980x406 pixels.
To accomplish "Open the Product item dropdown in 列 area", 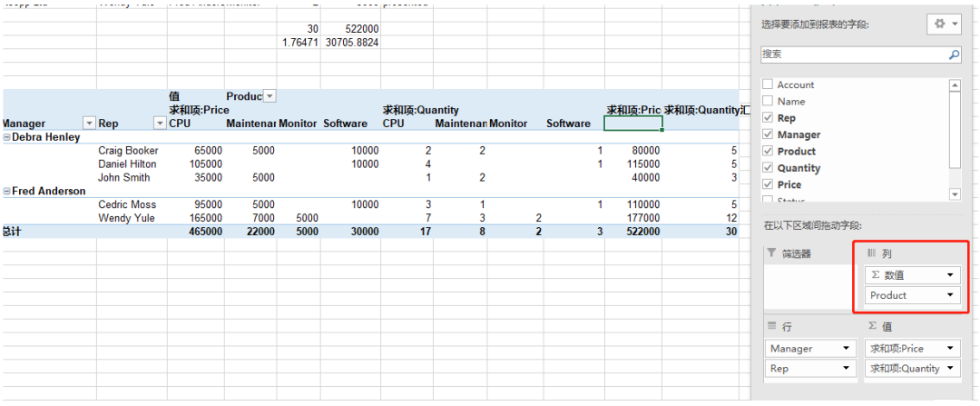I will [x=951, y=294].
